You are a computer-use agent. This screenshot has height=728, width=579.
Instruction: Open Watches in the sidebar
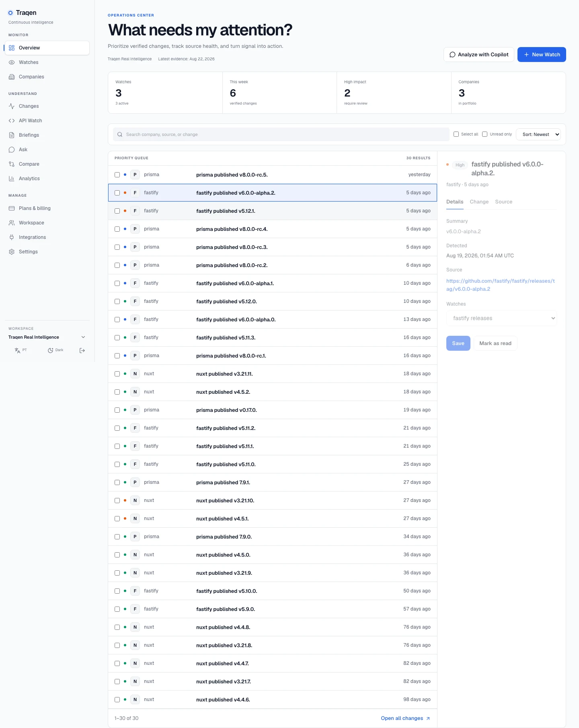pyautogui.click(x=47, y=62)
